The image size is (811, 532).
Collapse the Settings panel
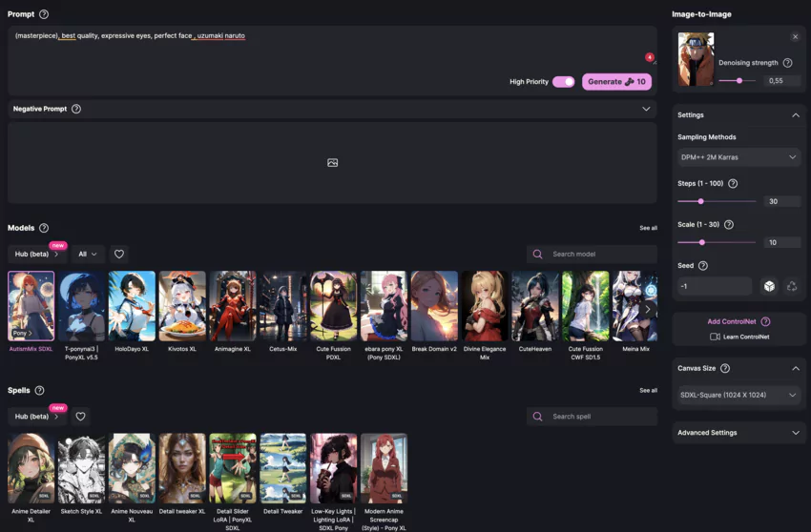point(796,114)
